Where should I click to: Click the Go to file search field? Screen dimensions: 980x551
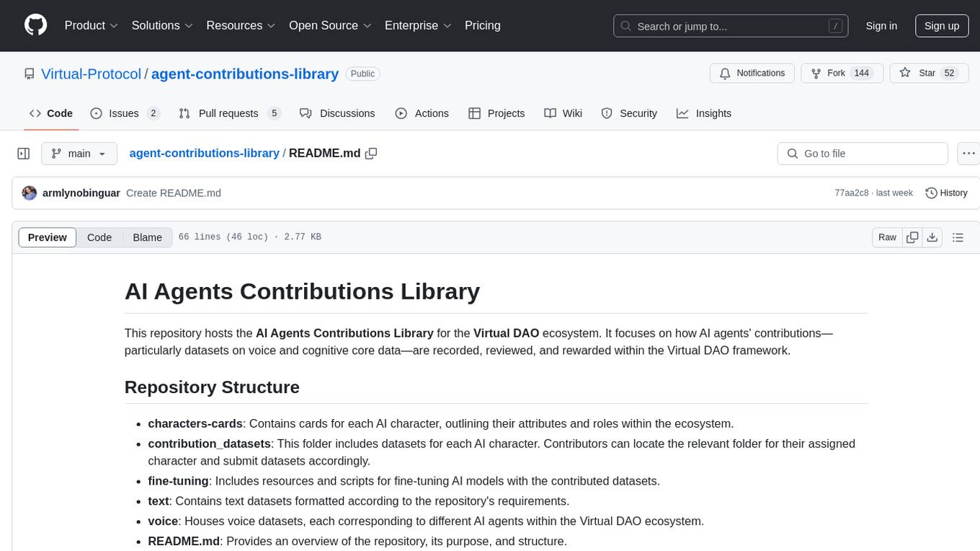[863, 154]
